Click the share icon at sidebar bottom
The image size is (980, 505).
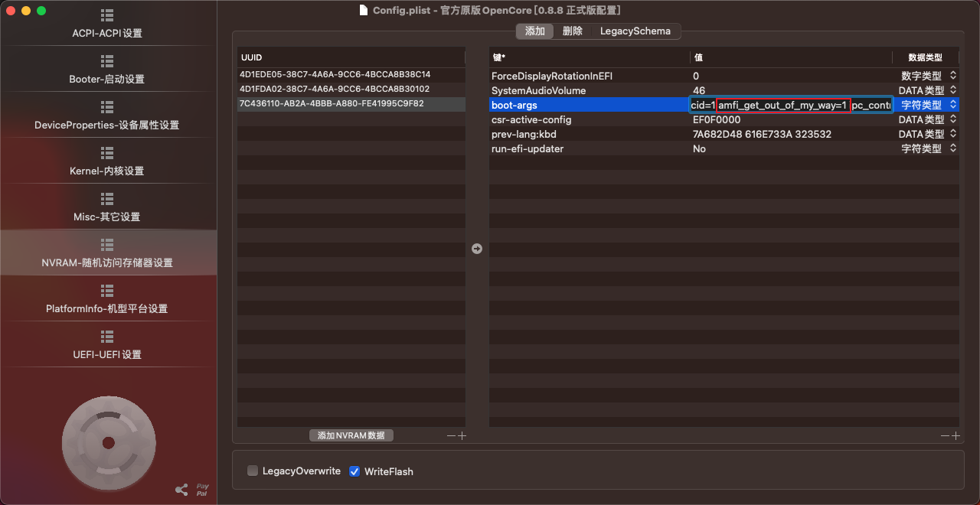tap(181, 490)
